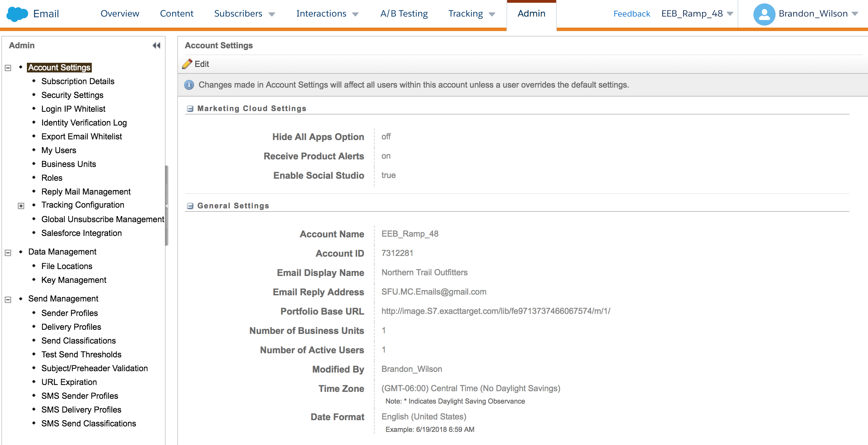
Task: Go to the Content tab
Action: click(177, 13)
